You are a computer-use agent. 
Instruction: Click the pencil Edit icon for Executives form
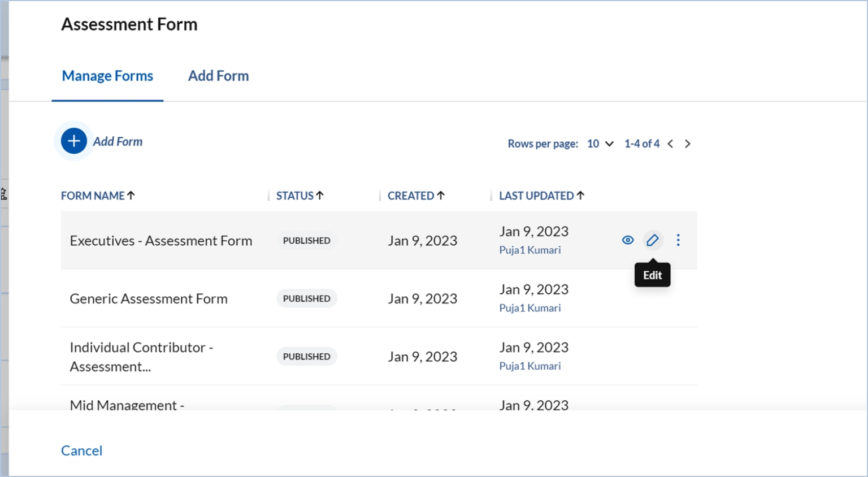653,240
